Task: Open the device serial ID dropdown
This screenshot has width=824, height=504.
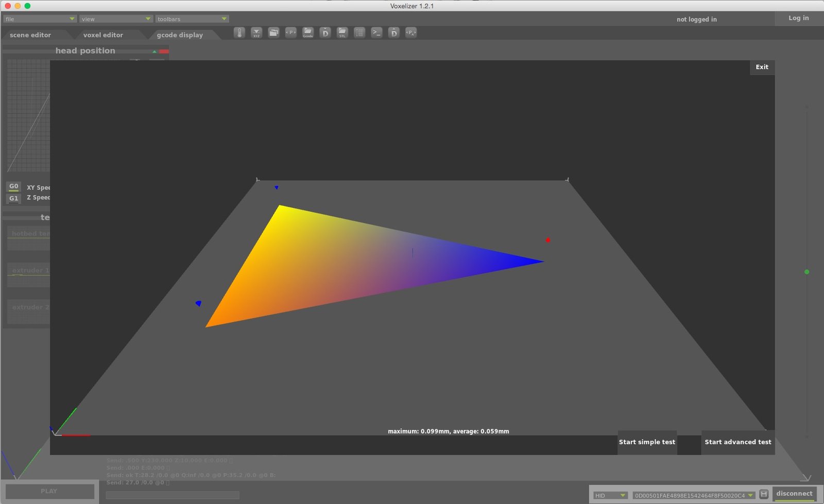Action: click(x=694, y=495)
